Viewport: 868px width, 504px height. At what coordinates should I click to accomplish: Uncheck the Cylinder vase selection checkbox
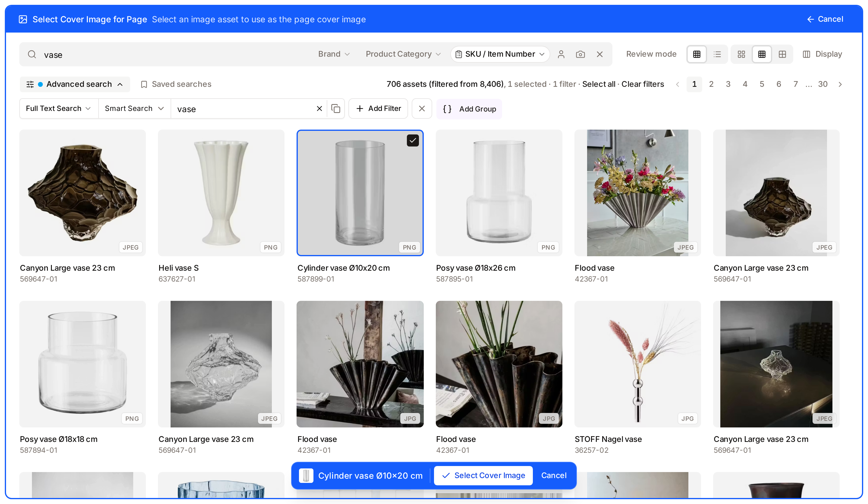point(412,140)
